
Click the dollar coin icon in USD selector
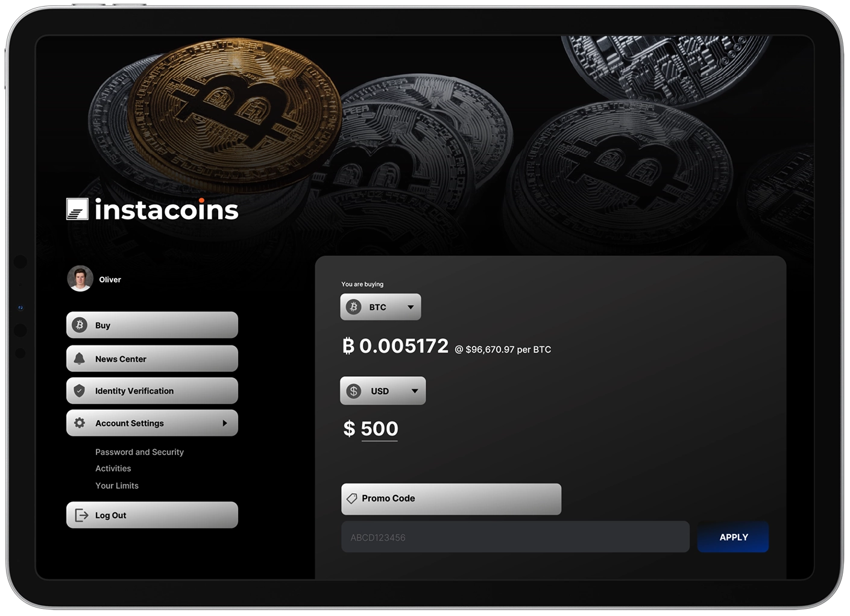pyautogui.click(x=354, y=391)
